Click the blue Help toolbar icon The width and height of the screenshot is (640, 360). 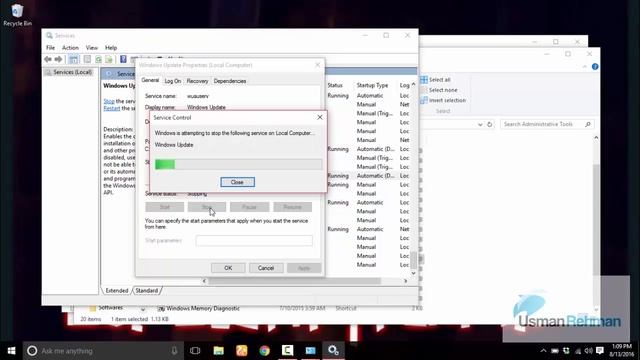coord(123,60)
